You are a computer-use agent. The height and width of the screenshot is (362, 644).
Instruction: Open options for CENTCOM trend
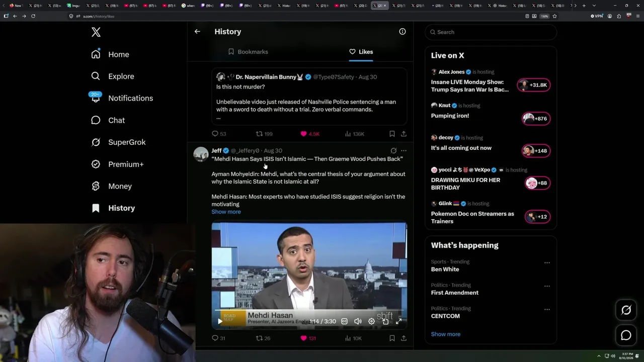(x=547, y=309)
